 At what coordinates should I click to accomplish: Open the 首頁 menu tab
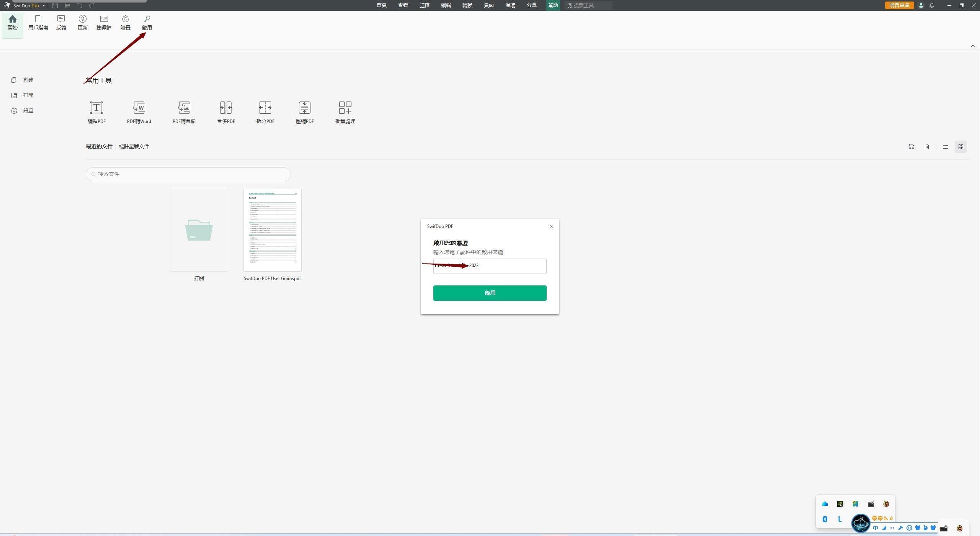382,5
